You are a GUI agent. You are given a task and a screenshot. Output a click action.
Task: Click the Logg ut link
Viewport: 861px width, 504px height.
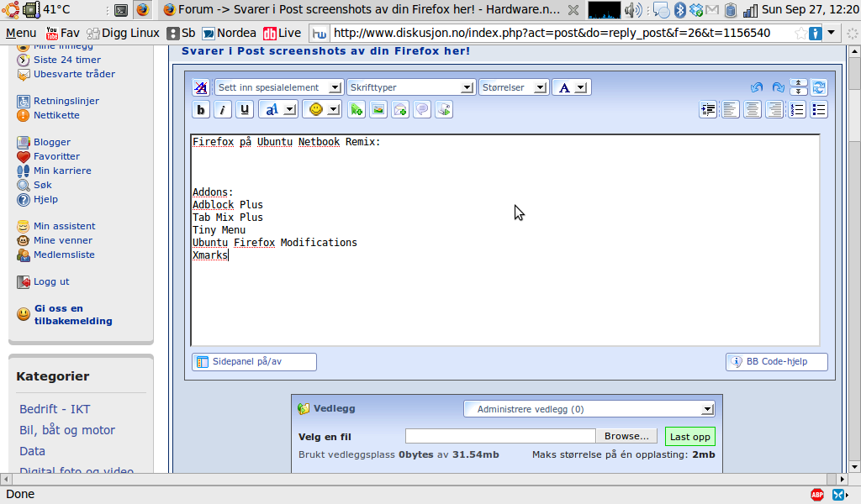coord(51,281)
